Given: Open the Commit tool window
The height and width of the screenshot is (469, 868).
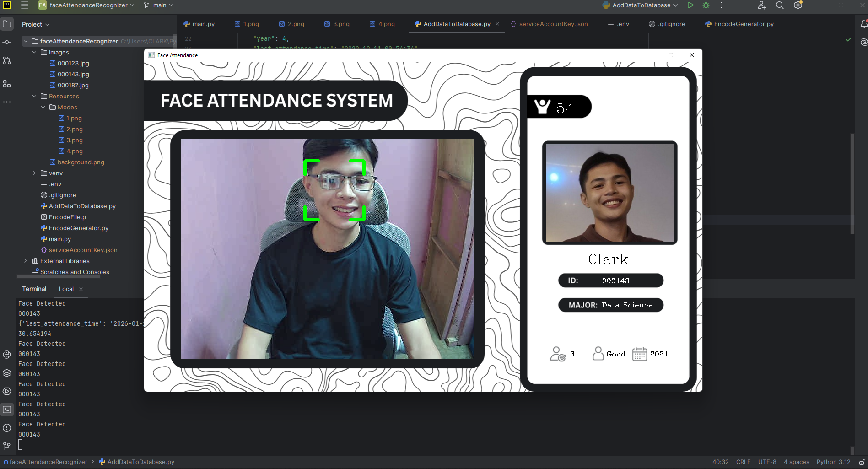Looking at the screenshot, I should click(7, 42).
